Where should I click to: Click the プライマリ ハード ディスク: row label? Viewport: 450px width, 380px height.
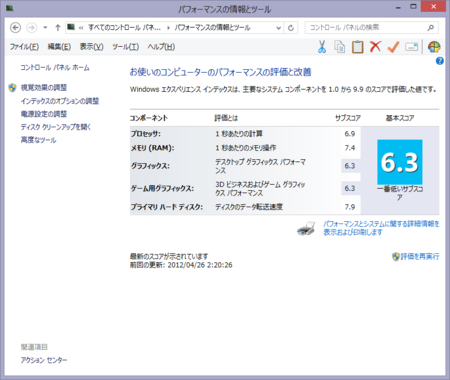(167, 207)
